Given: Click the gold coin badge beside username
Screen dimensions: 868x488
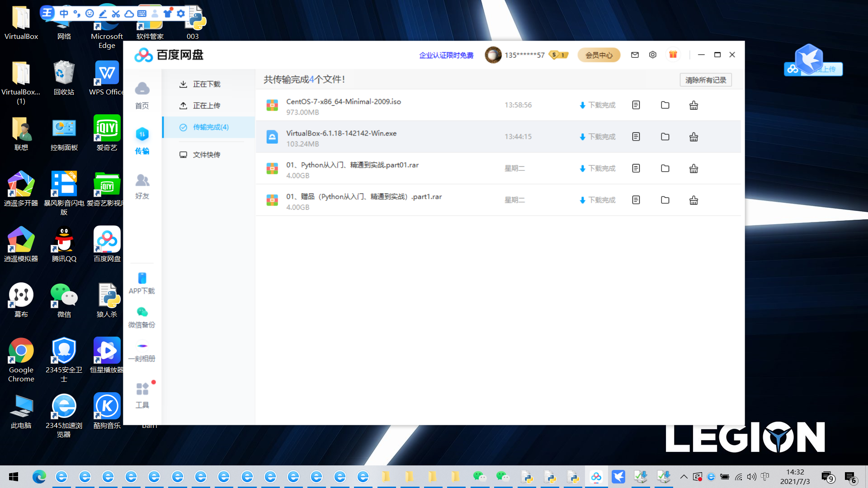Looking at the screenshot, I should [558, 55].
